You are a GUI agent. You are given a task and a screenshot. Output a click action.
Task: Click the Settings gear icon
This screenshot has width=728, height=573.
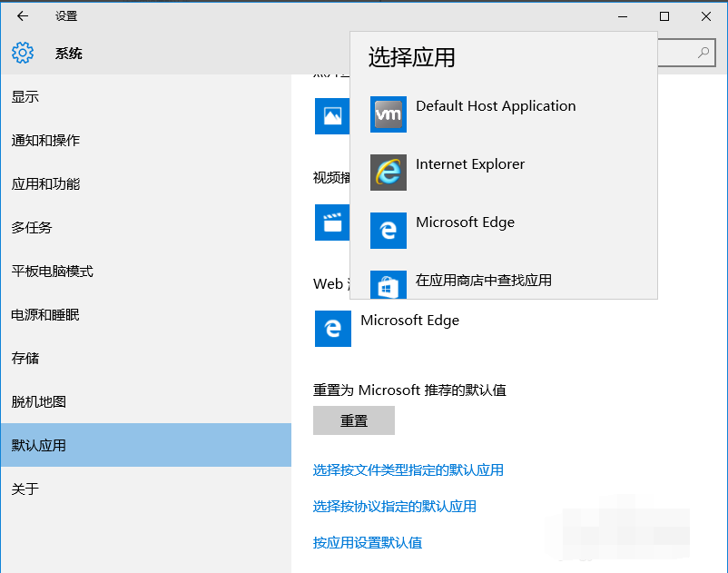(x=22, y=52)
